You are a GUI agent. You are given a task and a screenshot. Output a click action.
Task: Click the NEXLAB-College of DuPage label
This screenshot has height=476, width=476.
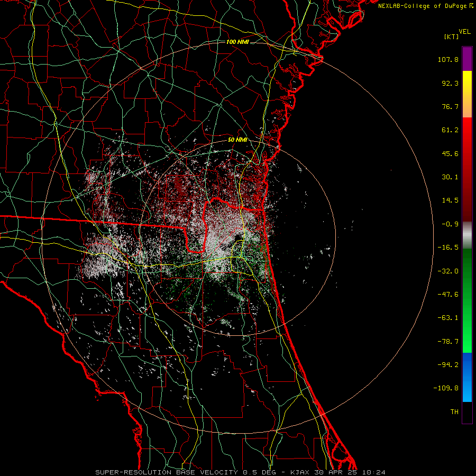pos(425,6)
